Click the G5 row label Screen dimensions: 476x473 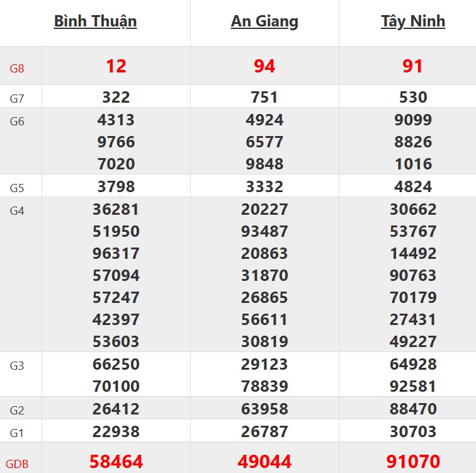point(17,188)
